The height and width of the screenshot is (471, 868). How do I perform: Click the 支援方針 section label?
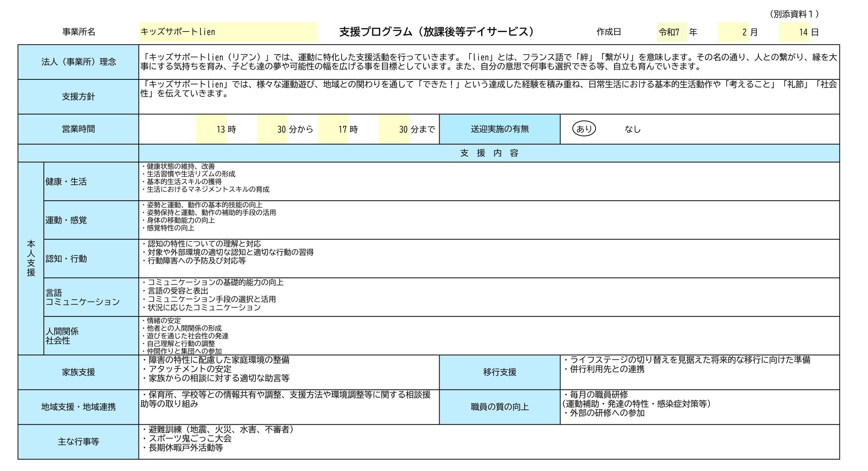[79, 96]
